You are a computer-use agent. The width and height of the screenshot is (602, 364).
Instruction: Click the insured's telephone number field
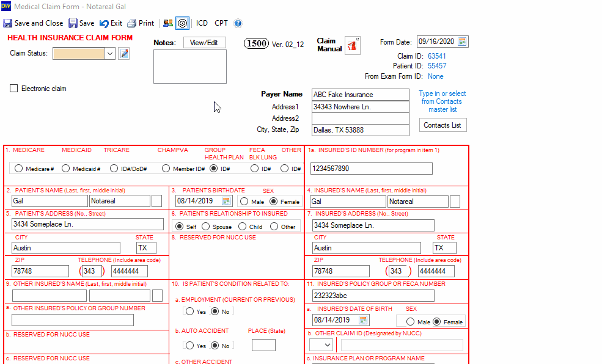[436, 271]
